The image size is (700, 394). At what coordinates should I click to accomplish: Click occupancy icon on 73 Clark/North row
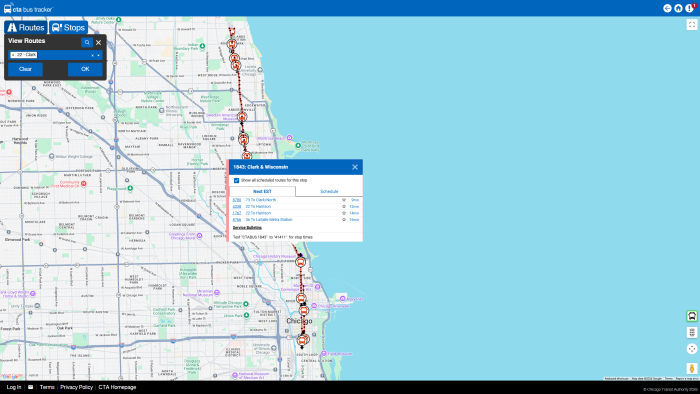344,200
